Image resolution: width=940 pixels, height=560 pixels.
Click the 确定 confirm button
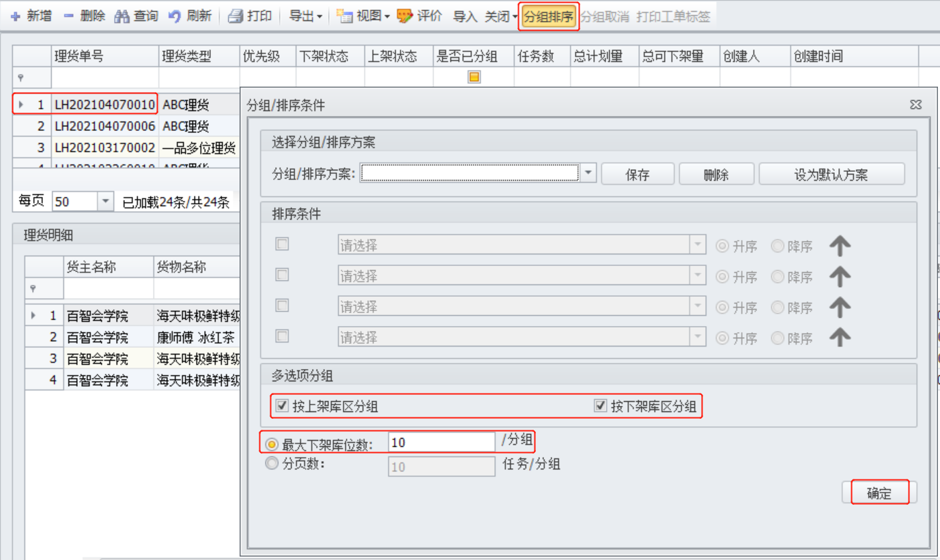[x=879, y=493]
